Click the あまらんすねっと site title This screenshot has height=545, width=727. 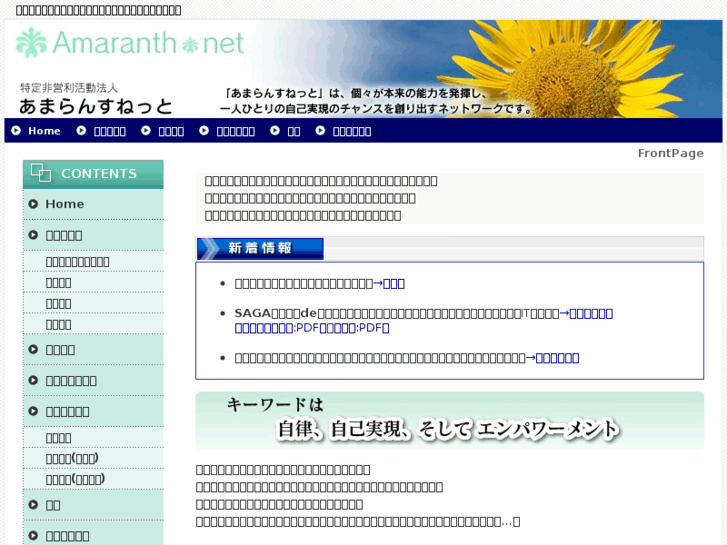(96, 106)
